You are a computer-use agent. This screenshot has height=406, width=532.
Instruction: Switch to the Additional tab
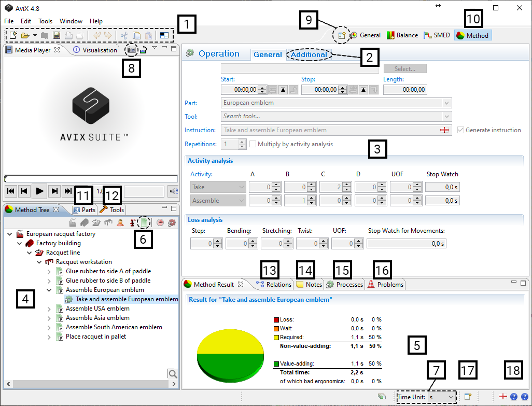pyautogui.click(x=309, y=54)
